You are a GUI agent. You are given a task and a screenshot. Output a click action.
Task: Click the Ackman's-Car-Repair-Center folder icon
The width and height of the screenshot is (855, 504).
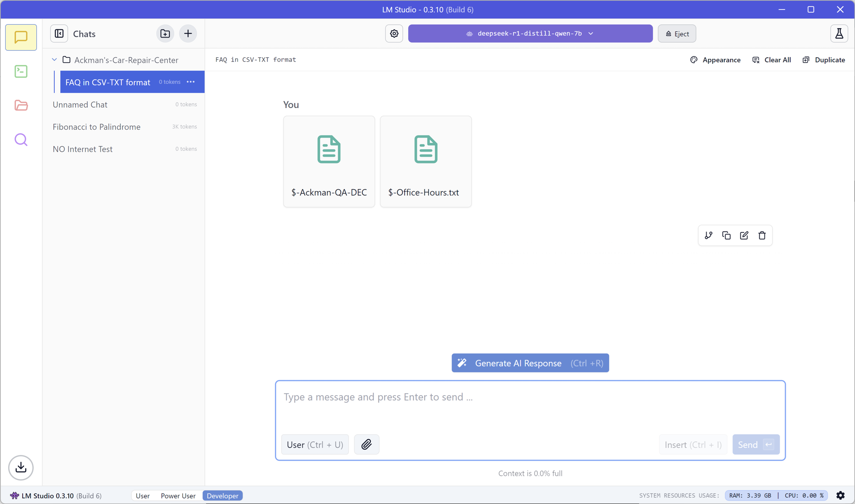click(66, 60)
